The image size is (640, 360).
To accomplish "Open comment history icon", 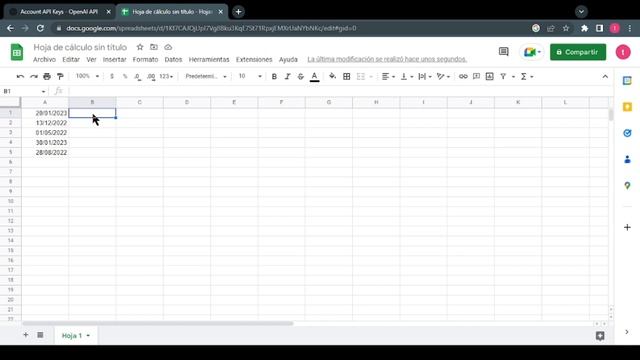I will coord(504,52).
